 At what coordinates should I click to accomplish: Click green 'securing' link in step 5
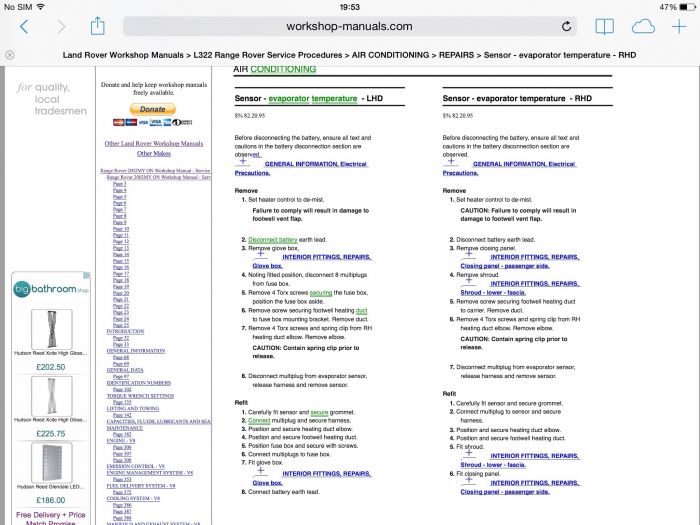pyautogui.click(x=321, y=293)
